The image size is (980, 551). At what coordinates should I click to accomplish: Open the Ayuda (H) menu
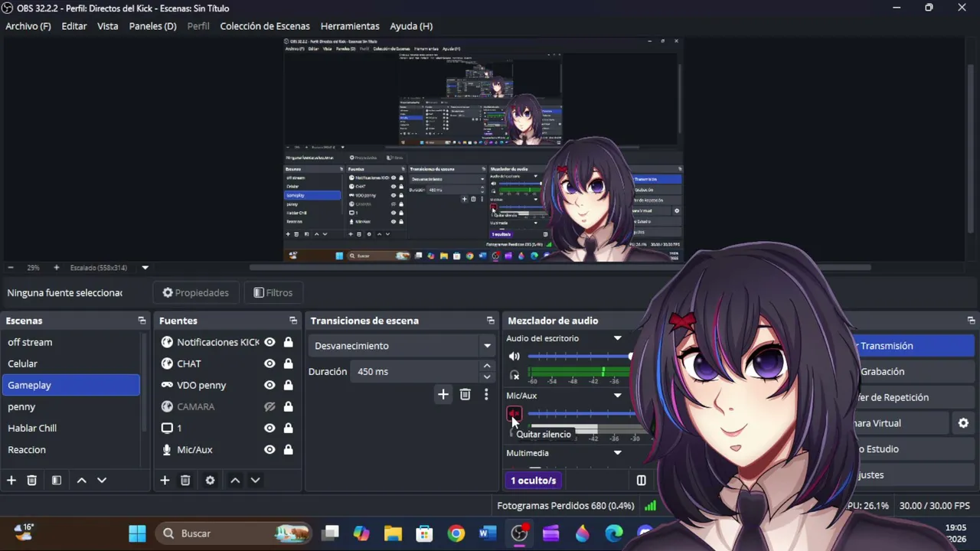(411, 26)
